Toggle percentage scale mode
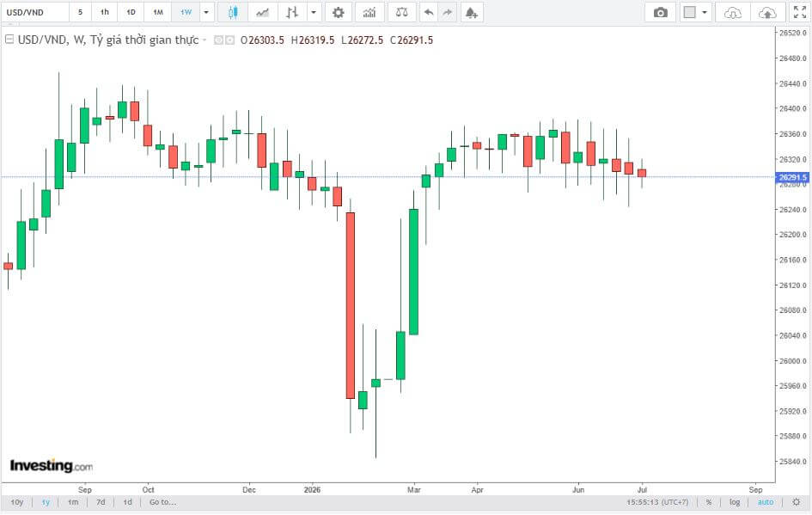The width and height of the screenshot is (812, 515). (708, 502)
